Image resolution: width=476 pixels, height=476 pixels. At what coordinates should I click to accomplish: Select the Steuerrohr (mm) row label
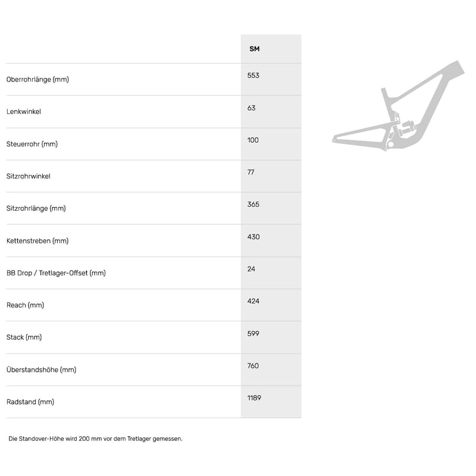point(32,144)
